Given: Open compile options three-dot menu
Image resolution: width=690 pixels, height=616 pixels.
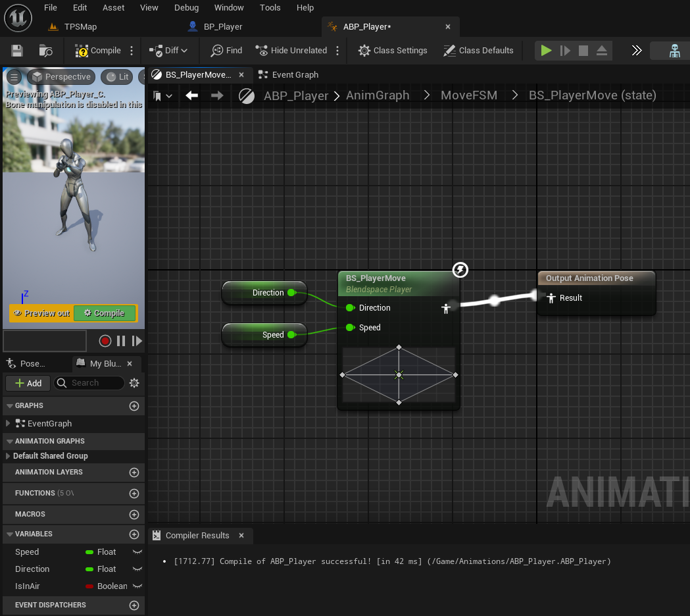Looking at the screenshot, I should pos(132,51).
